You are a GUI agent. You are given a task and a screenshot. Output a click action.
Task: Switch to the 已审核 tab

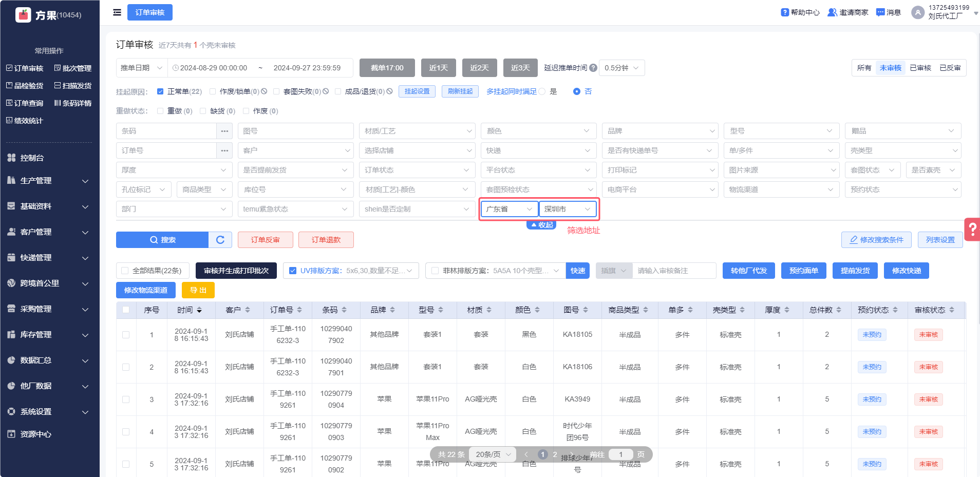click(920, 68)
